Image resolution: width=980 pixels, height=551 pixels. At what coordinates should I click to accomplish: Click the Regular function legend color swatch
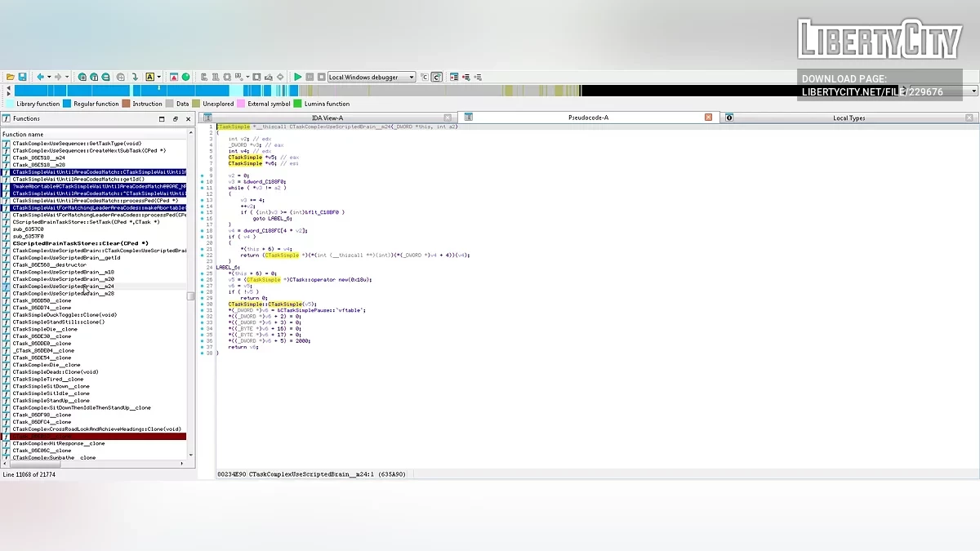pos(67,104)
